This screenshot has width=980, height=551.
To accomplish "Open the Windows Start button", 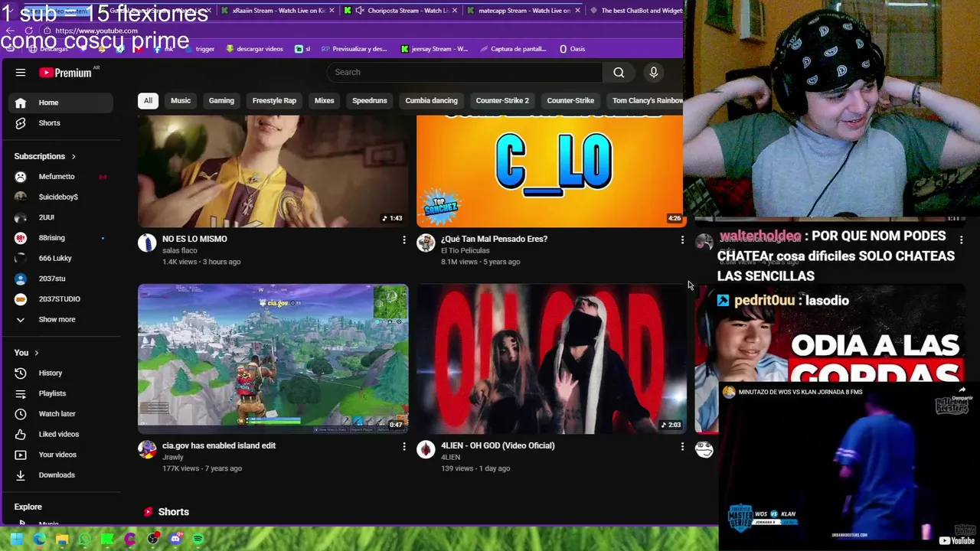I will point(16,540).
